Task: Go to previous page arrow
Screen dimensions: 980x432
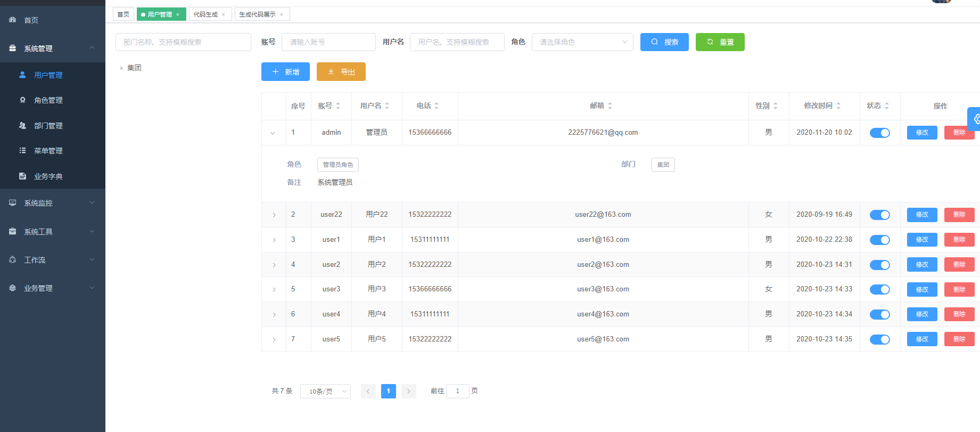Action: point(368,391)
